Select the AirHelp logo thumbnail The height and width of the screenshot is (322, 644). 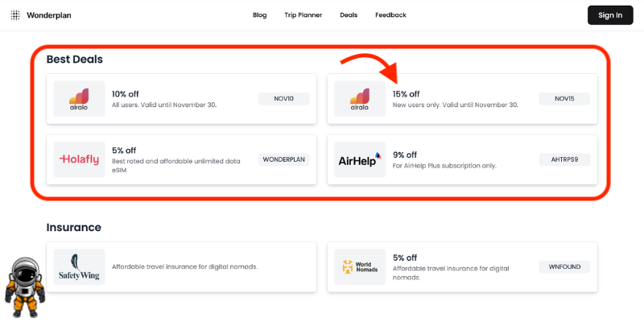pos(360,159)
